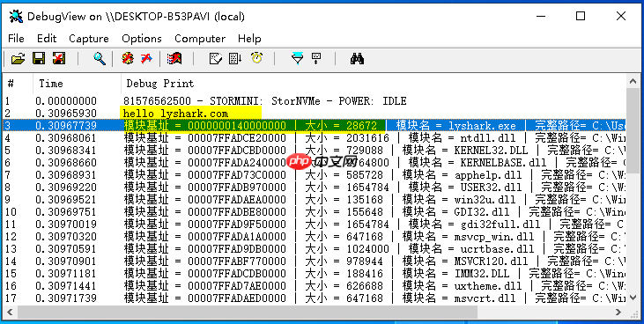Select the uxtheme.dll module row
This screenshot has height=324, width=644.
(315, 286)
